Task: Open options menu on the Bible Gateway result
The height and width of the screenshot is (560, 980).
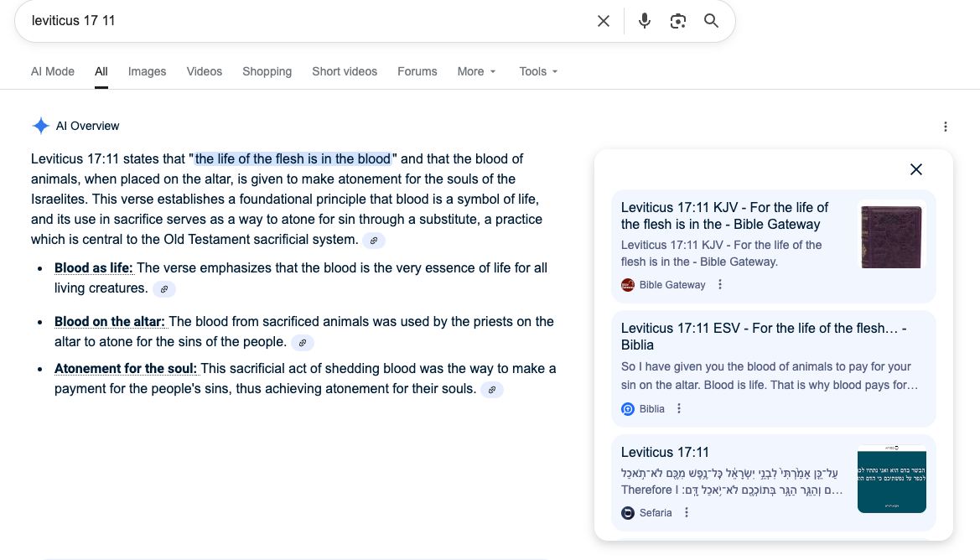Action: 719,284
